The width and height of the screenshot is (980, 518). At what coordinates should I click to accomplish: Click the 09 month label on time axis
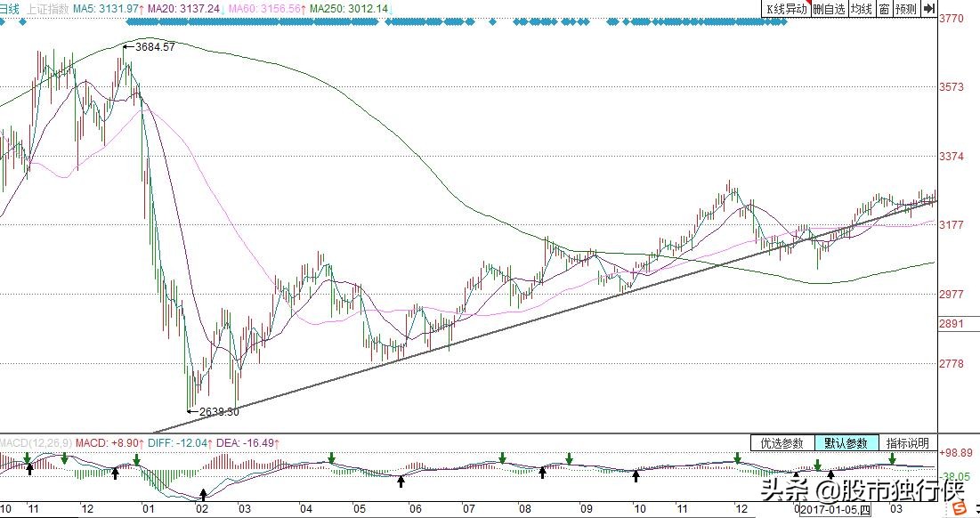pyautogui.click(x=586, y=508)
